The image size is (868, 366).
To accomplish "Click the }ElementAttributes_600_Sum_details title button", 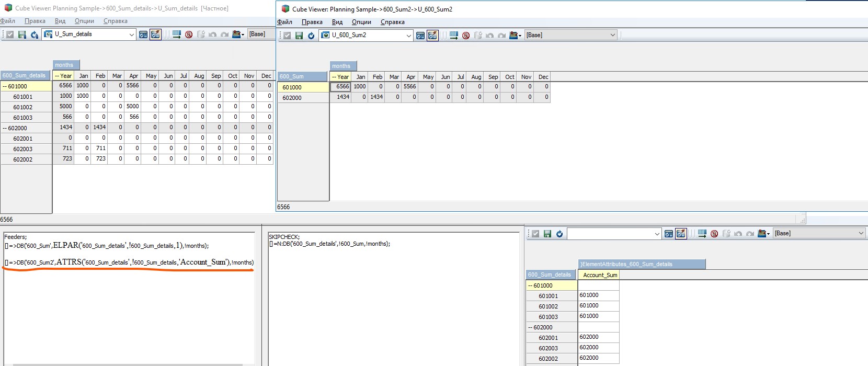I will (x=642, y=264).
